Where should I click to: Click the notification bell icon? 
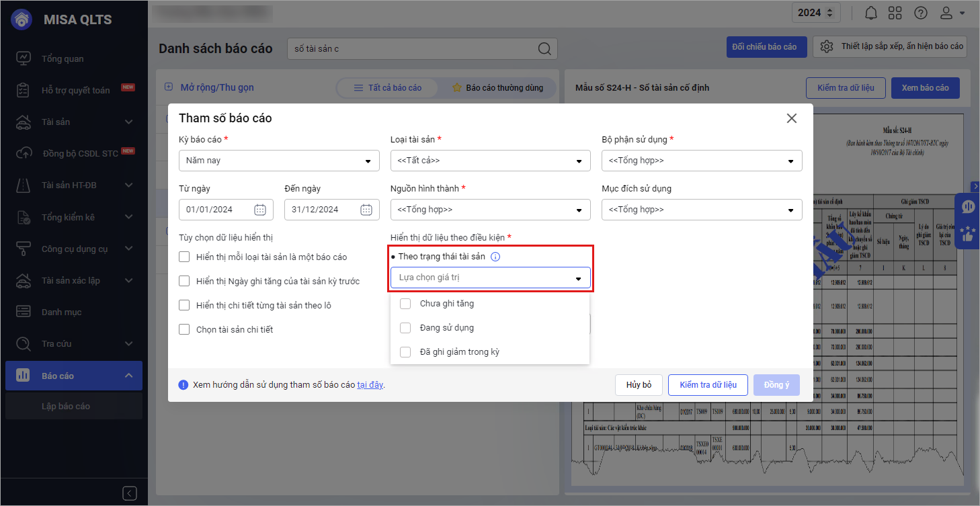coord(871,13)
